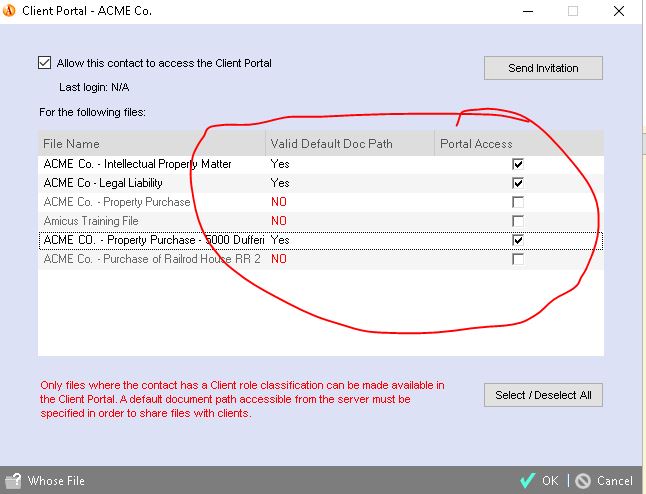Screen dimensions: 646x494
Task: Tick Portal Access for Amicus Training File
Action: point(518,221)
